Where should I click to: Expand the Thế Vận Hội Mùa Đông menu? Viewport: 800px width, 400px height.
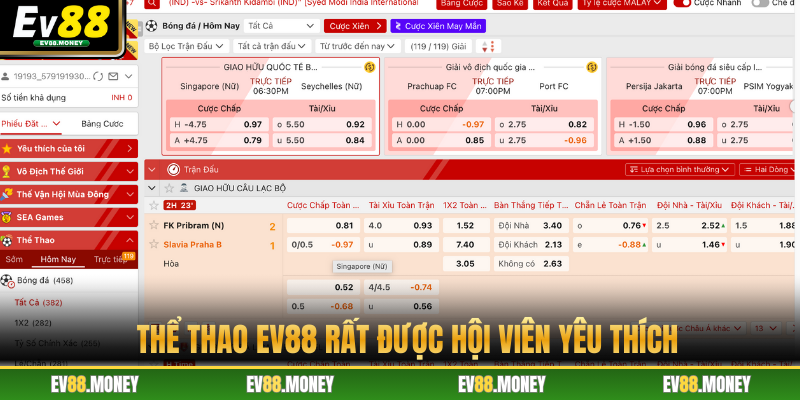pos(69,194)
